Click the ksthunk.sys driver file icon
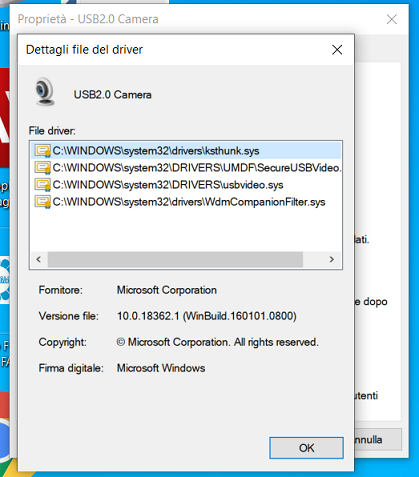This screenshot has width=419, height=477. click(x=43, y=151)
